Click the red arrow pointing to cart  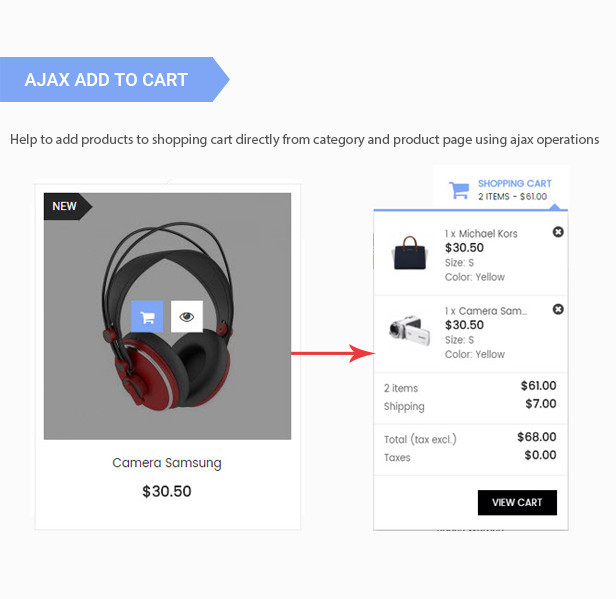[x=333, y=353]
